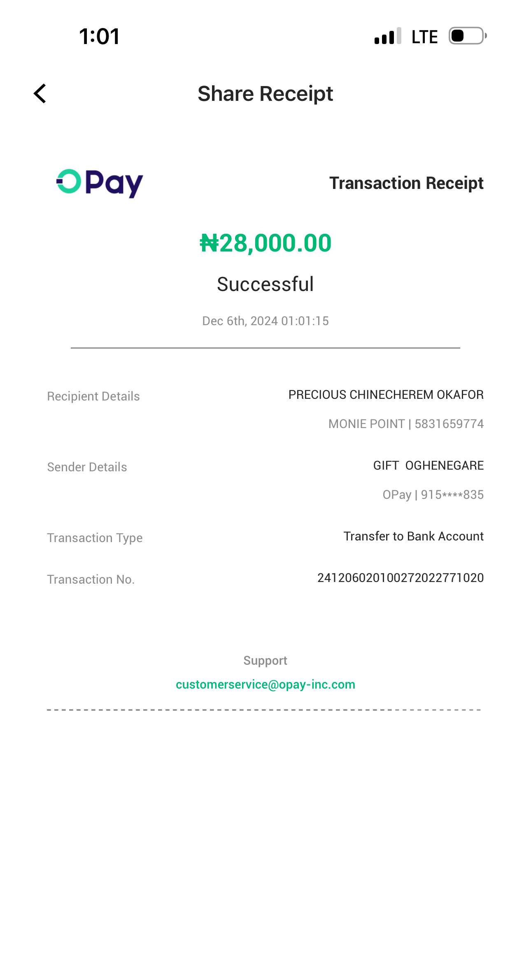Select the transaction number value

[400, 578]
